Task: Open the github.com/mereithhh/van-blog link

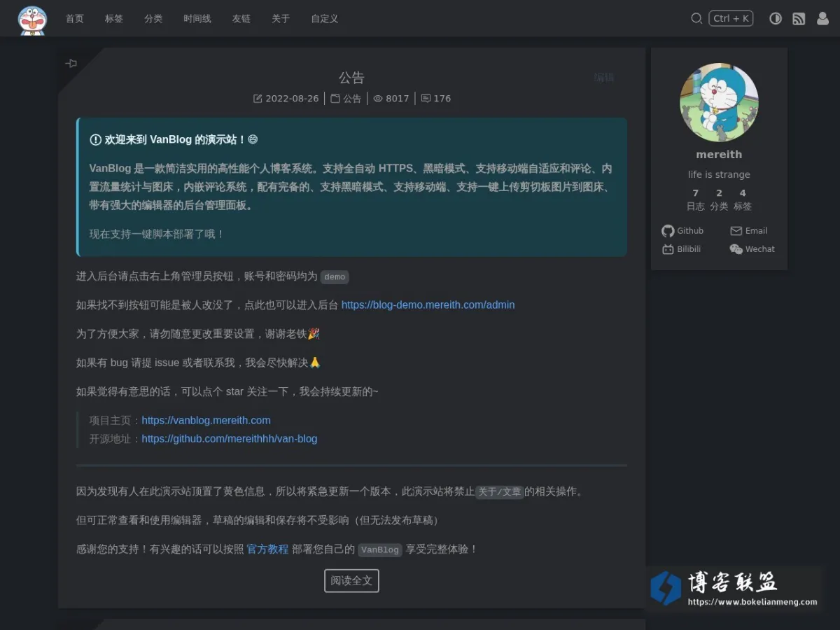Action: (x=230, y=438)
